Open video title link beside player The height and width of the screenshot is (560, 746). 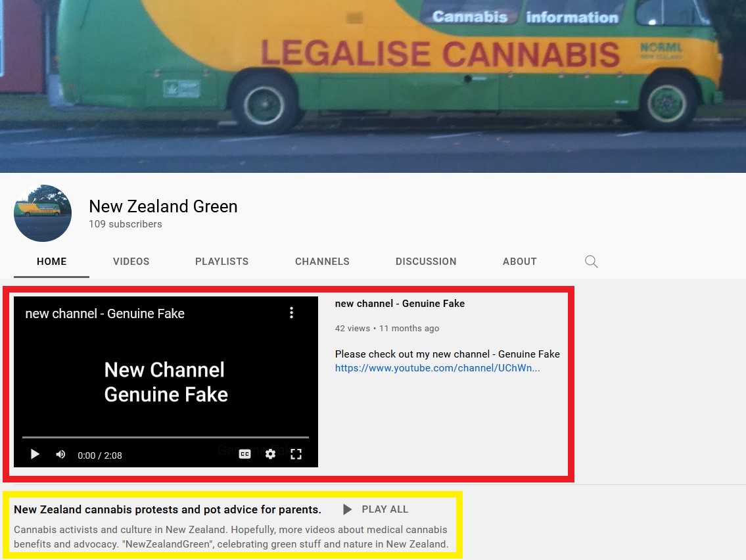(400, 304)
